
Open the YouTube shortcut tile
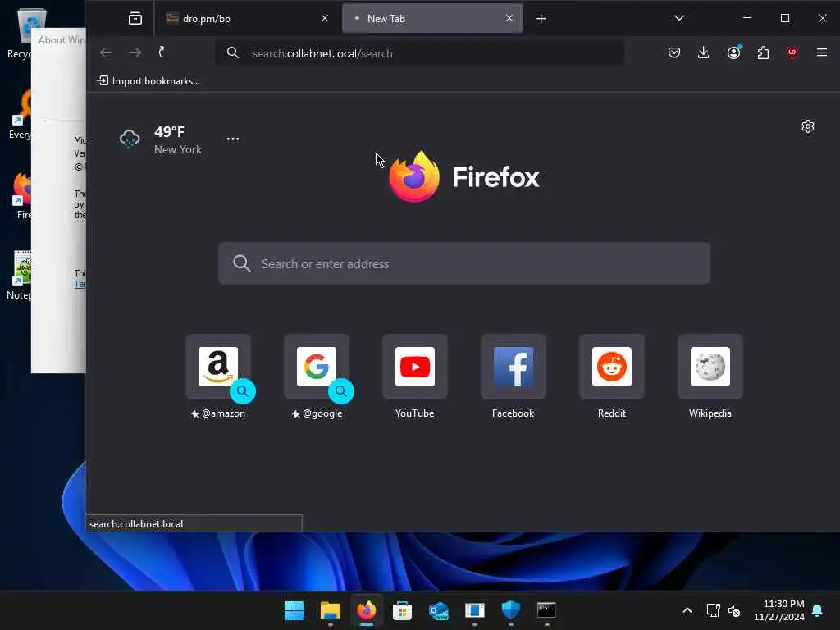click(414, 376)
